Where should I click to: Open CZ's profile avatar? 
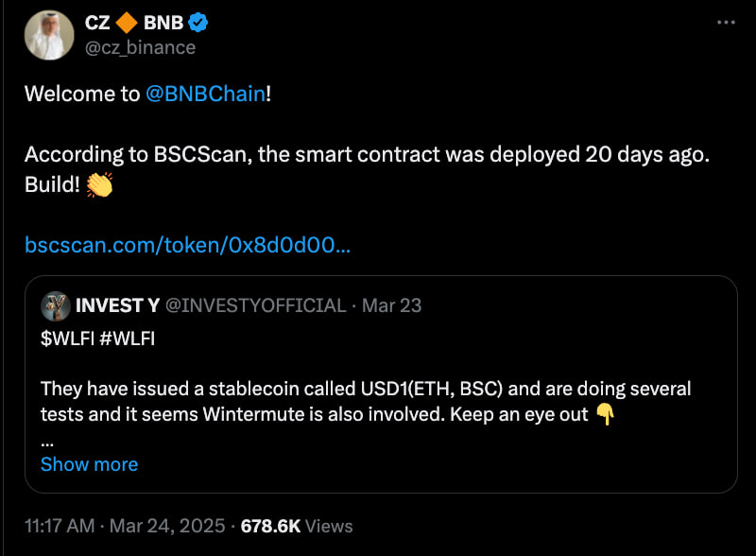coord(49,35)
